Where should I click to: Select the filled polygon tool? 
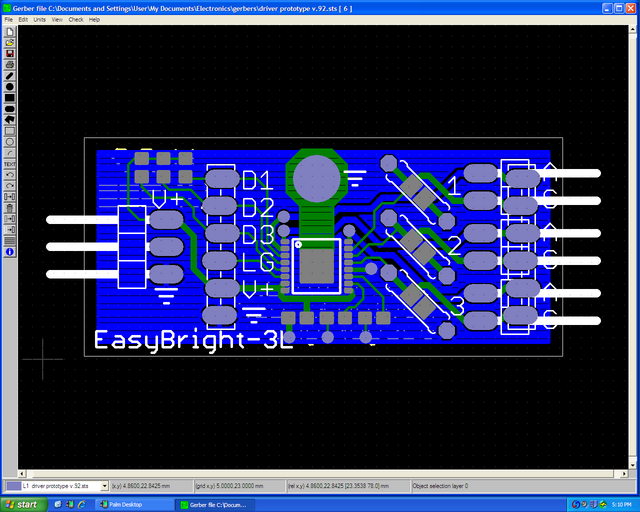tap(10, 120)
